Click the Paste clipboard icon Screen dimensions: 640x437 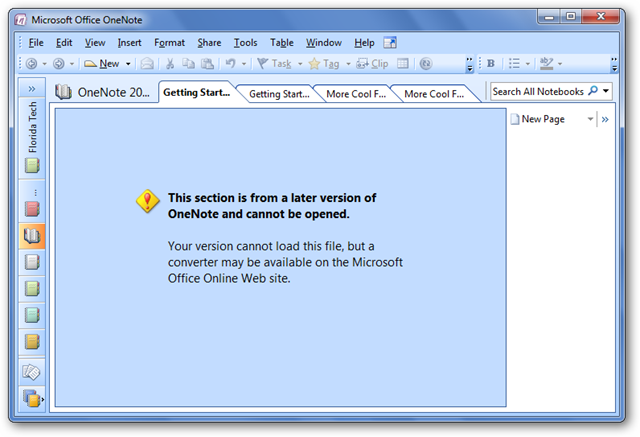[207, 64]
